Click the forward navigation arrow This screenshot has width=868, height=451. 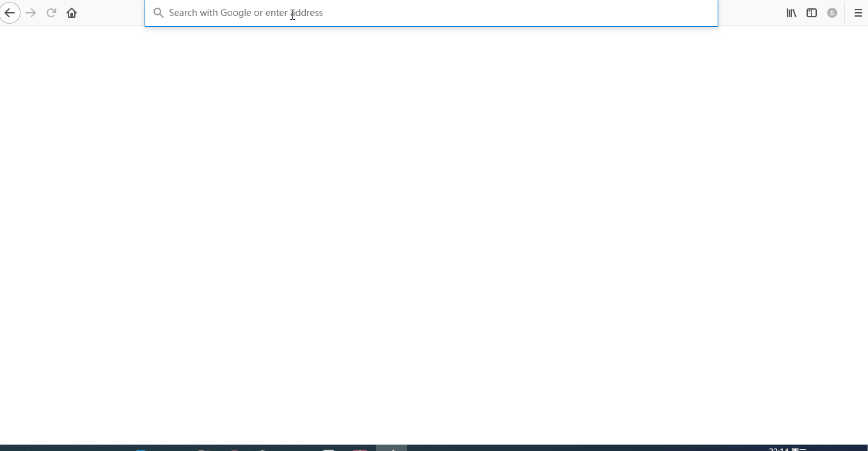pos(31,13)
